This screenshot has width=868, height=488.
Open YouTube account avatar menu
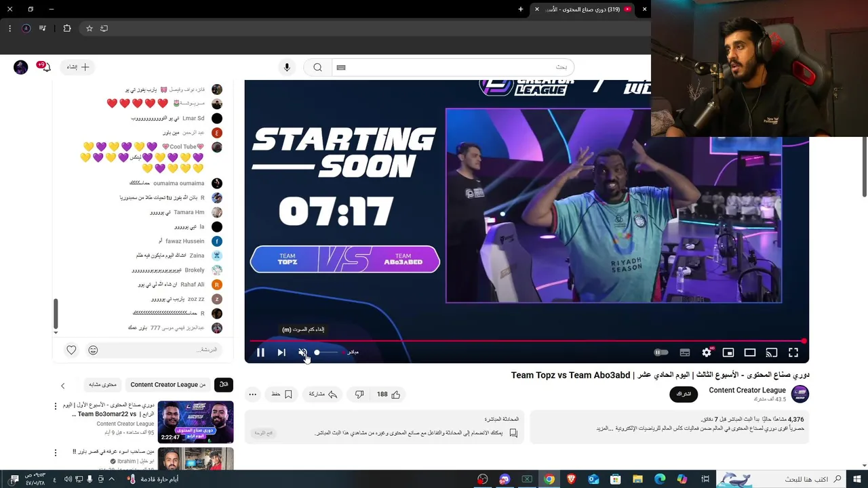(x=21, y=67)
